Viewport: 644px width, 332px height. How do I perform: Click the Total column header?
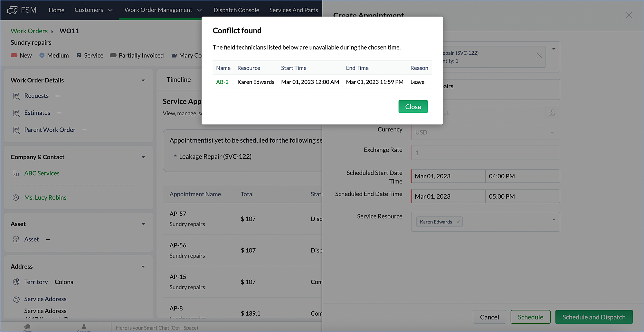click(x=247, y=194)
